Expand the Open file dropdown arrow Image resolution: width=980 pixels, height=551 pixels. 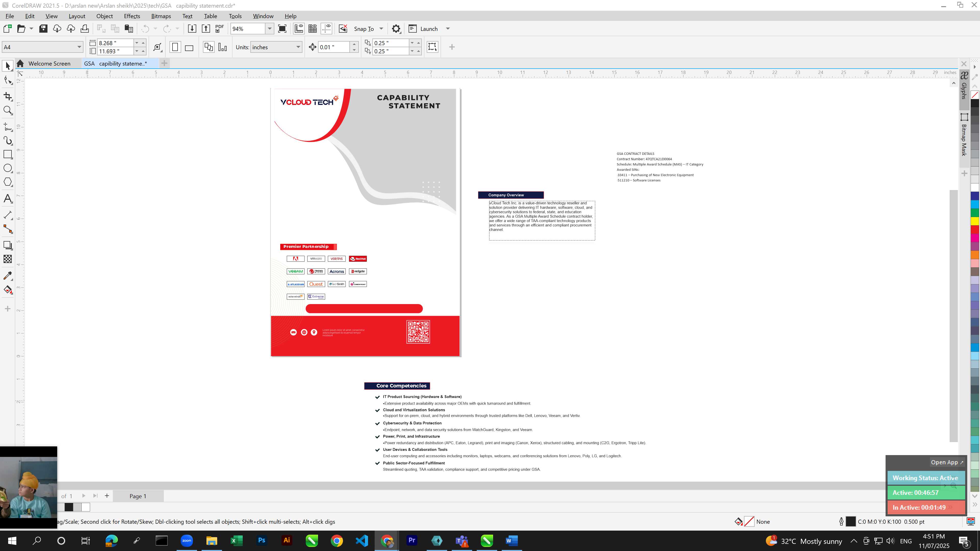(x=31, y=29)
